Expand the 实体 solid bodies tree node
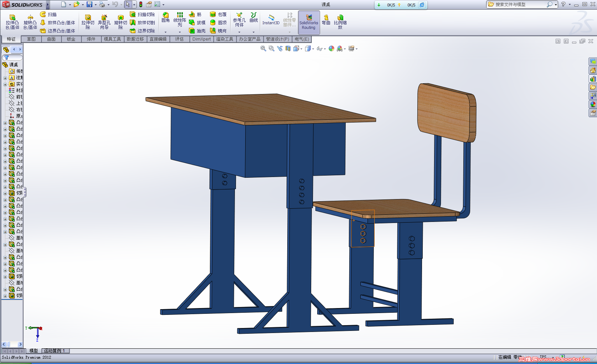Screen dimensions: 597x364 [x=5, y=84]
